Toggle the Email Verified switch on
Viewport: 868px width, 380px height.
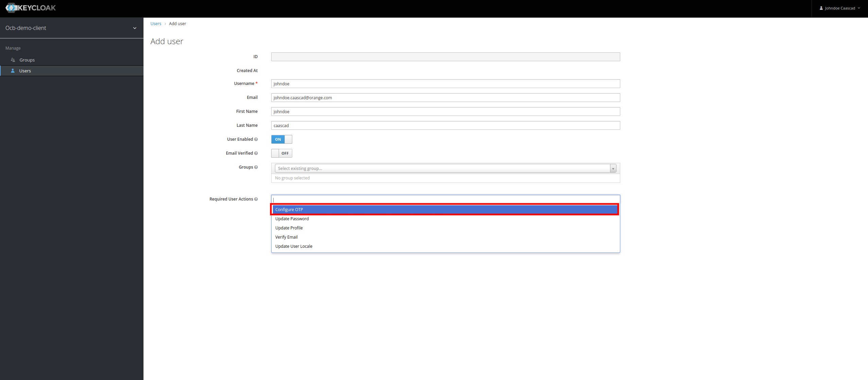pyautogui.click(x=281, y=153)
